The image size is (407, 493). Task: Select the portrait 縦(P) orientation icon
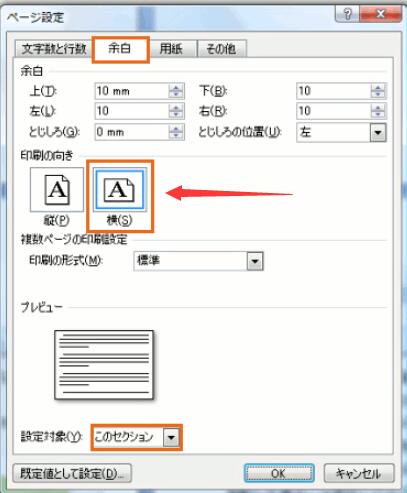[x=57, y=190]
